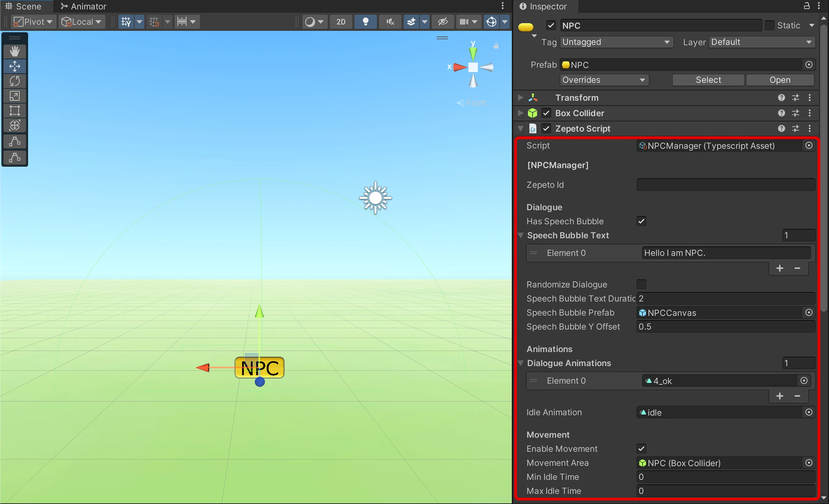This screenshot has height=504, width=829.
Task: Collapse the Zepeto Script component
Action: coord(521,129)
